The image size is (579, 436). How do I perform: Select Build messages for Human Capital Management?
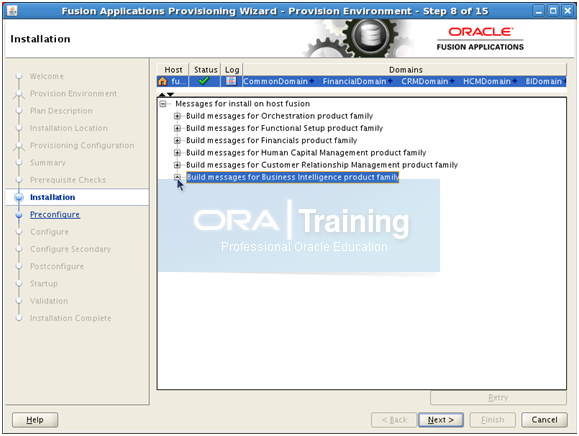coord(306,153)
